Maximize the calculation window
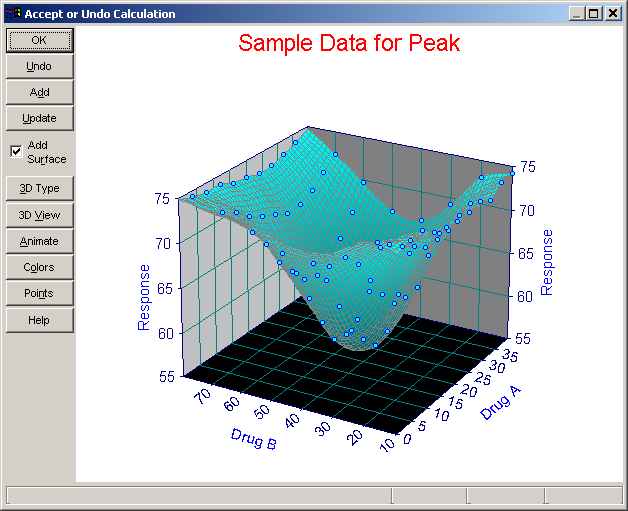Viewport: 628px width, 511px height. [594, 14]
